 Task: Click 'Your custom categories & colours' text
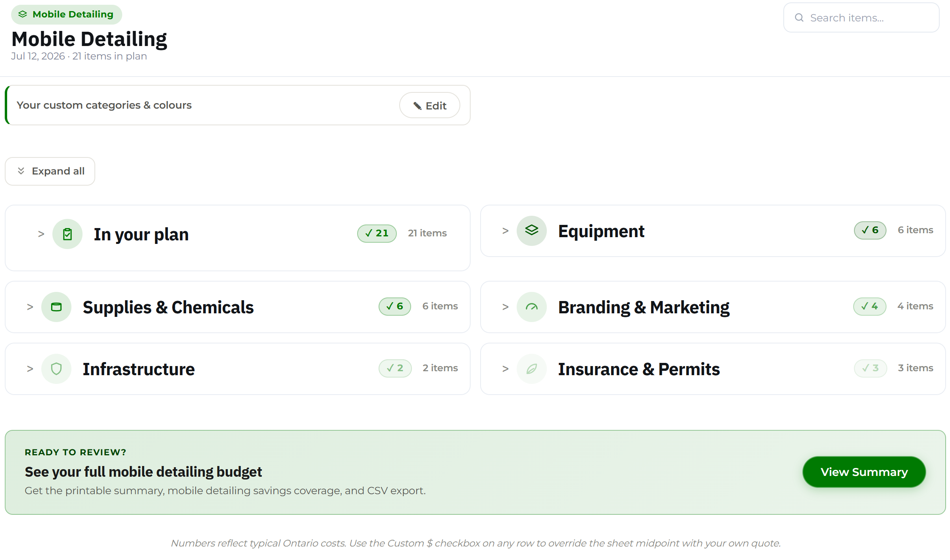tap(104, 105)
